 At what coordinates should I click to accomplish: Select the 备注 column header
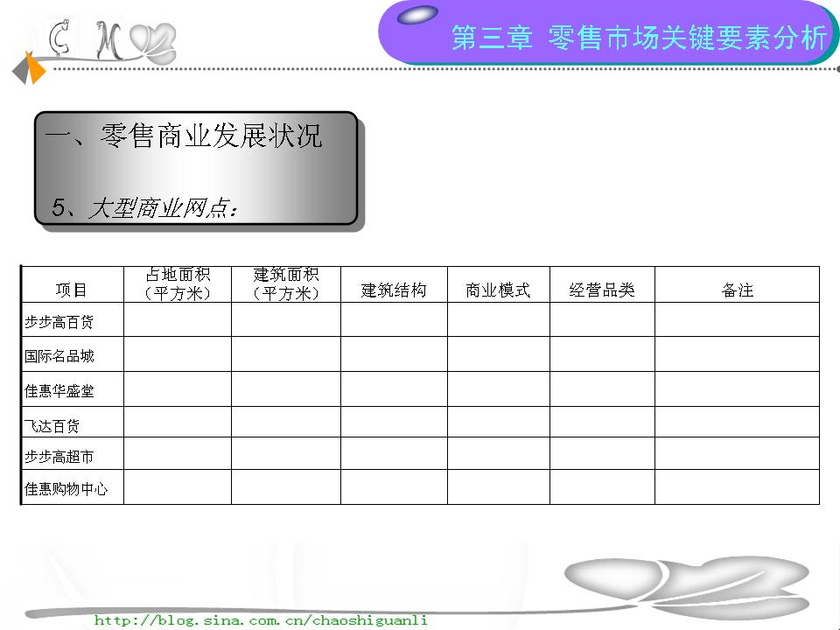[737, 290]
